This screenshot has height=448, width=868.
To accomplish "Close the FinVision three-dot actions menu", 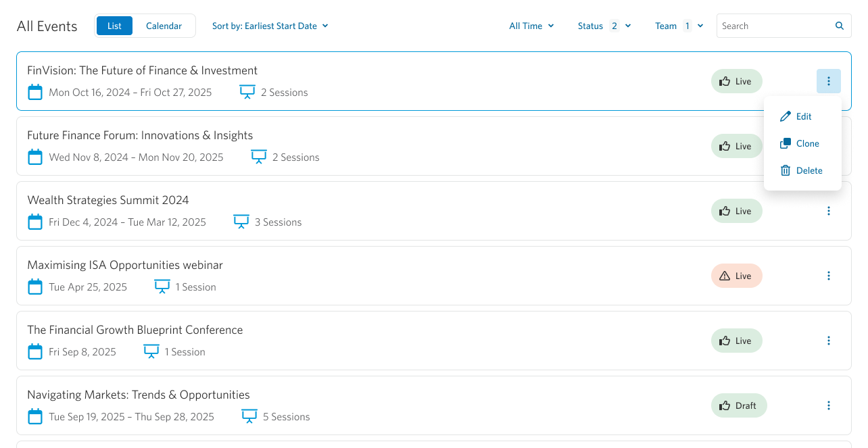I will tap(828, 81).
